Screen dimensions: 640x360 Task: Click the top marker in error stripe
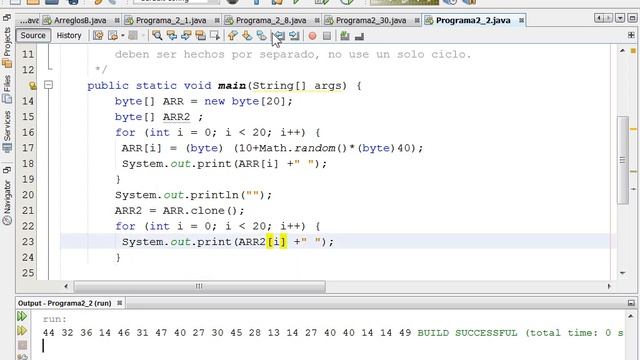[x=633, y=51]
